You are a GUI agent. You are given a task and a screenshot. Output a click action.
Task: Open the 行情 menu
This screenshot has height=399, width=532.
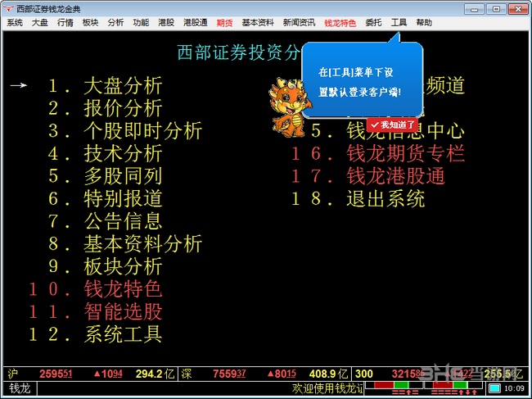click(x=65, y=23)
